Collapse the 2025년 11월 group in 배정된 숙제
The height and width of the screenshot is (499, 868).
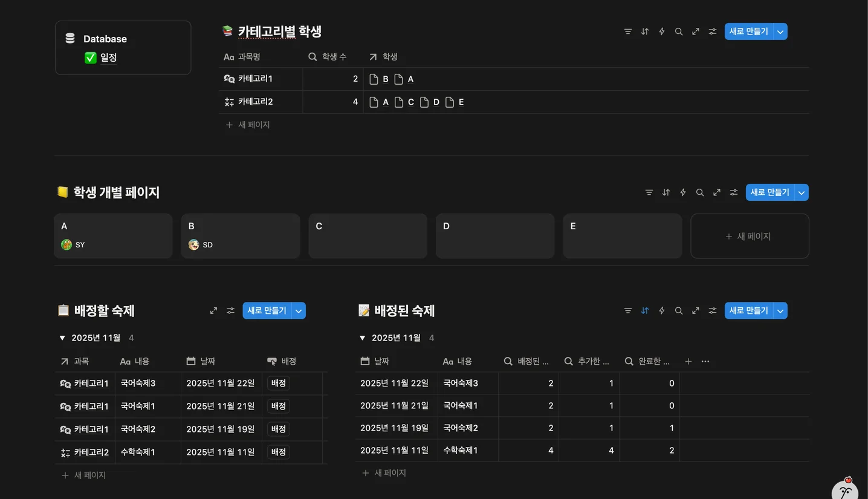pyautogui.click(x=363, y=338)
